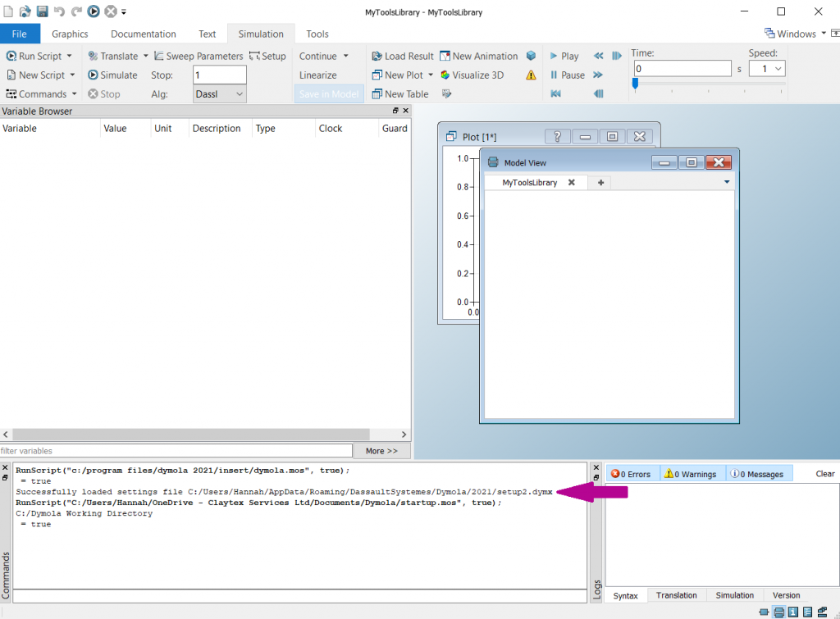Open Sweep Parameters
Image resolution: width=840 pixels, height=619 pixels.
coord(199,57)
